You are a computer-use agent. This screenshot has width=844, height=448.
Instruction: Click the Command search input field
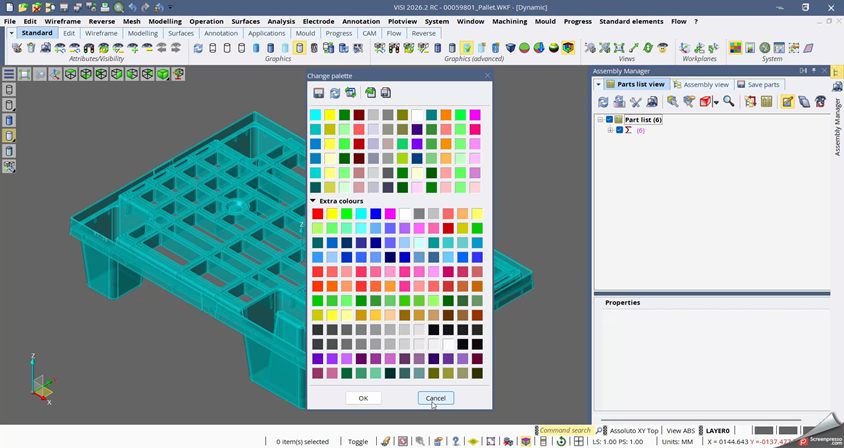coord(565,431)
